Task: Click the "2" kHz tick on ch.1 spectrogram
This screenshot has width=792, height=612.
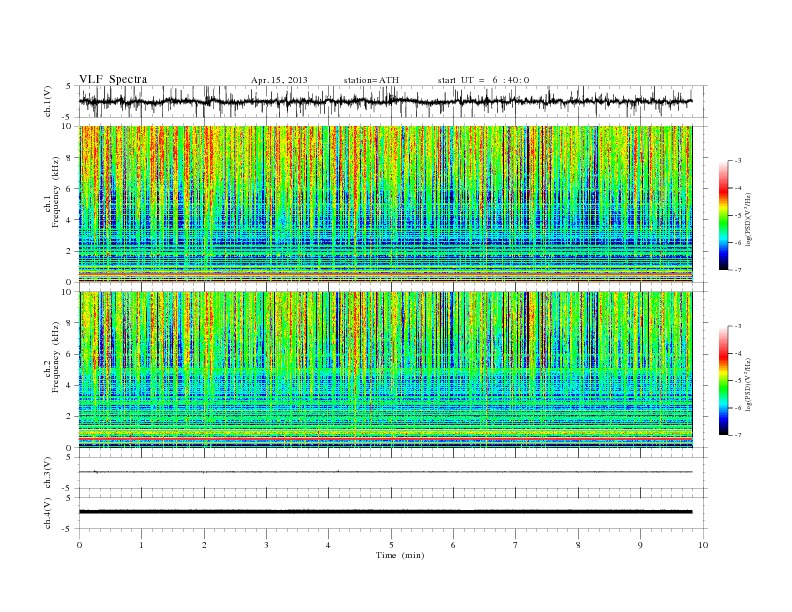Action: coord(70,251)
